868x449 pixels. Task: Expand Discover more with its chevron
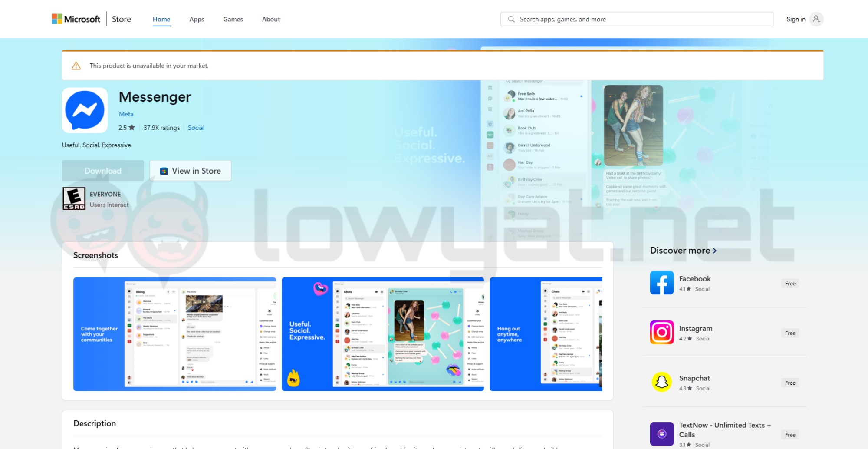pyautogui.click(x=714, y=251)
